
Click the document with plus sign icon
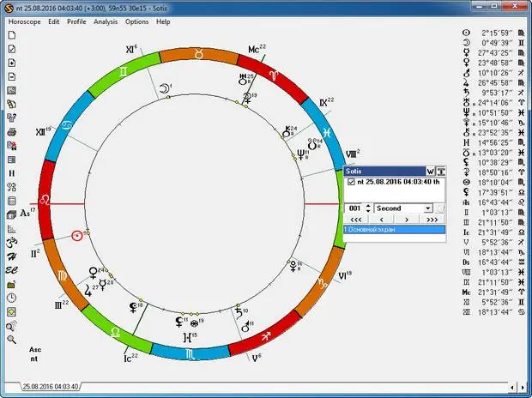pos(11,63)
